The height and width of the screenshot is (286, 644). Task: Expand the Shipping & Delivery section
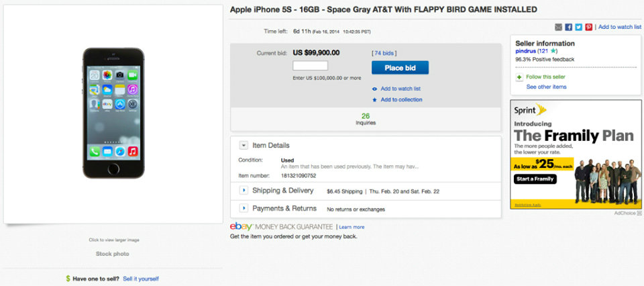pos(243,191)
